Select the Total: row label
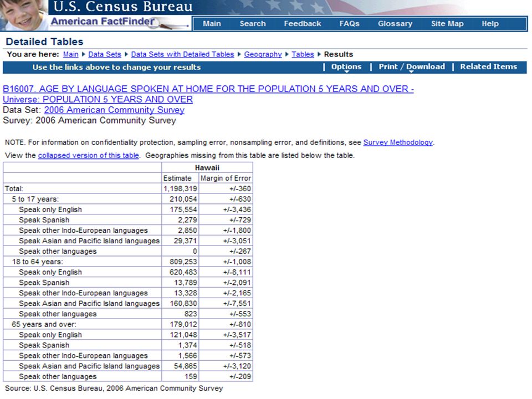The image size is (532, 399). pyautogui.click(x=14, y=188)
